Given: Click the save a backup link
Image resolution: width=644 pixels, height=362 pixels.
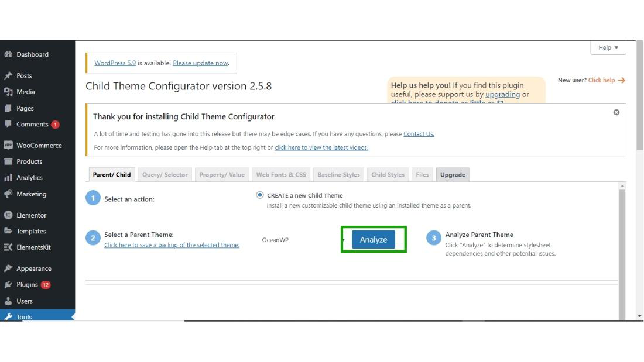Looking at the screenshot, I should [172, 245].
